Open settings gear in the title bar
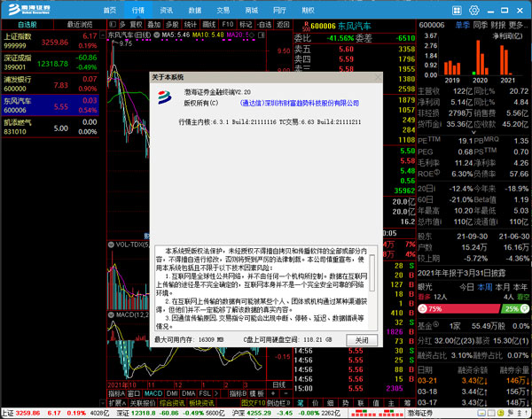The height and width of the screenshot is (419, 532). click(474, 10)
